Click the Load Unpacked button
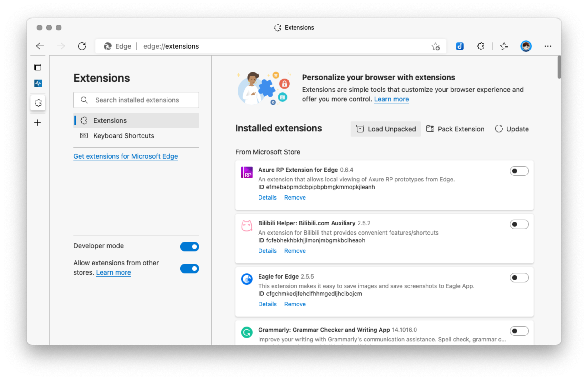588x380 pixels. tap(385, 129)
